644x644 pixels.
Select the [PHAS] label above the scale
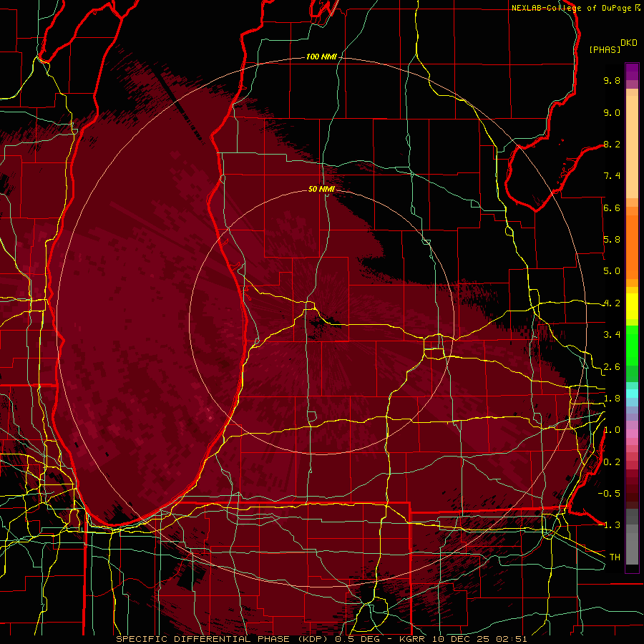[605, 49]
